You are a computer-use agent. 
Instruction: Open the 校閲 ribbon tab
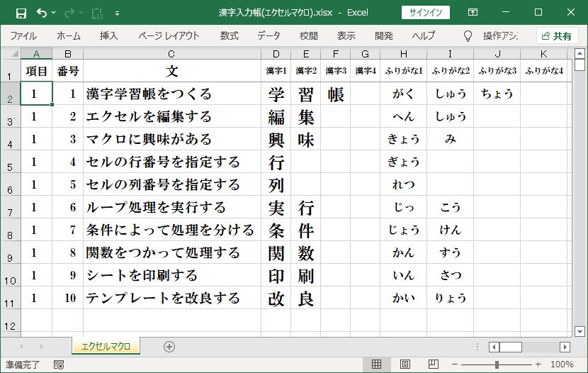pyautogui.click(x=309, y=35)
